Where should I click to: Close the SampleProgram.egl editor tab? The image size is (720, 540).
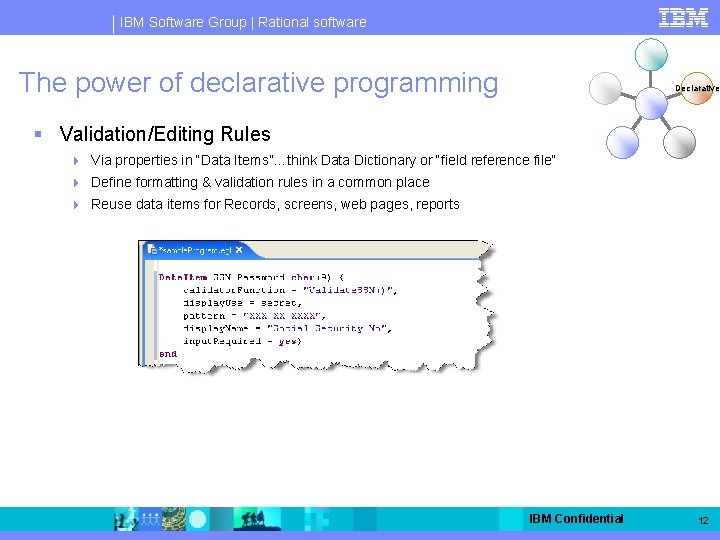[x=239, y=250]
